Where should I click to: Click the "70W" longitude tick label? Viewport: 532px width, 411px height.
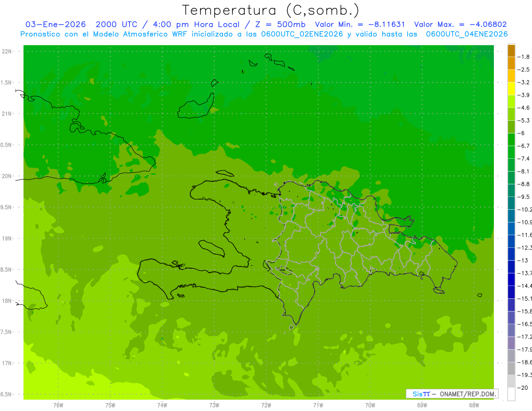pyautogui.click(x=370, y=405)
